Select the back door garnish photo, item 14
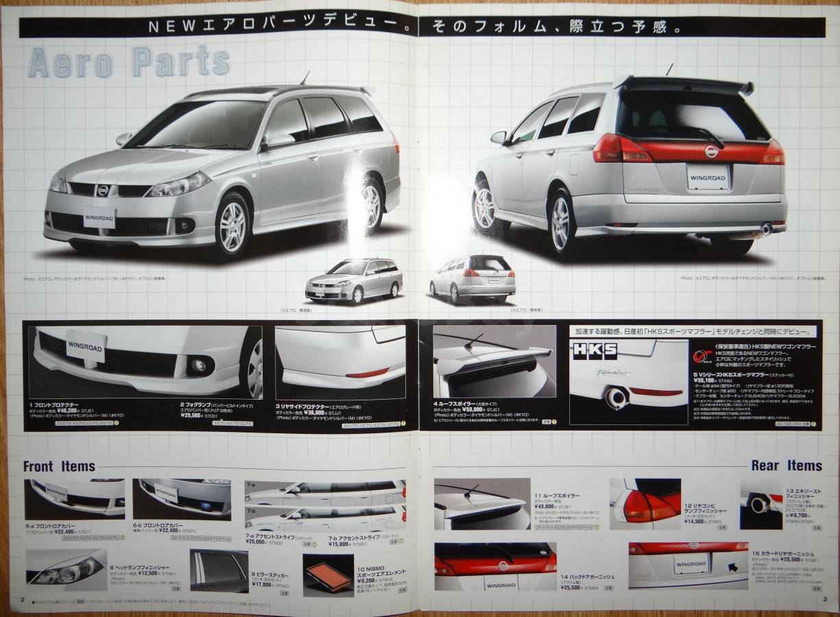This screenshot has height=617, width=840. point(495,566)
